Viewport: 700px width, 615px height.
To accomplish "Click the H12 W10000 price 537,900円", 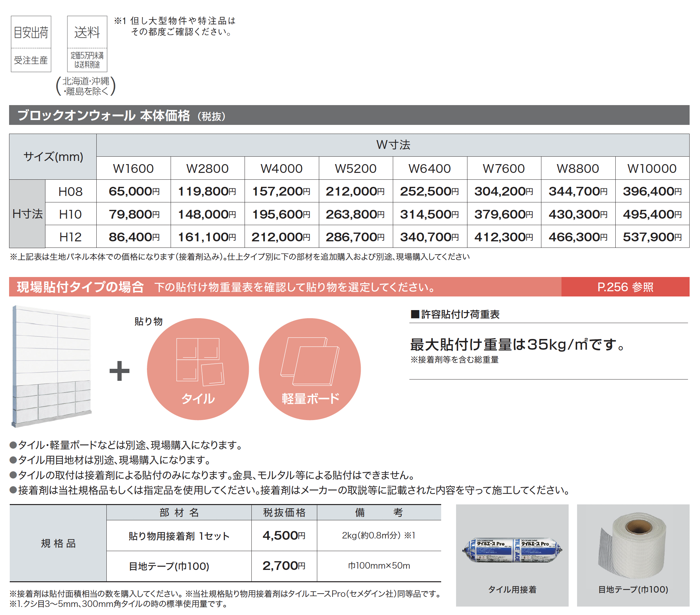I will coord(652,236).
